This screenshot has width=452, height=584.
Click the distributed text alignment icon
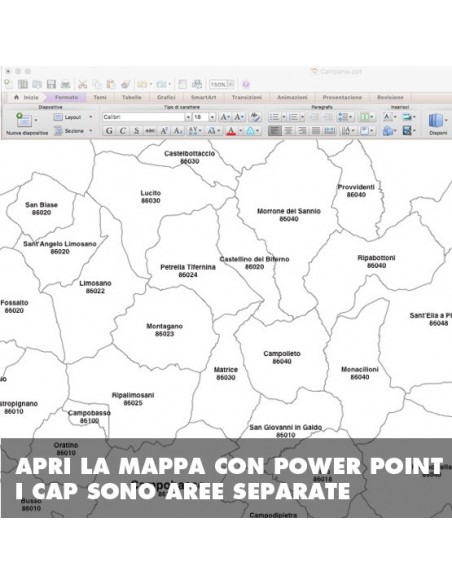tap(330, 131)
